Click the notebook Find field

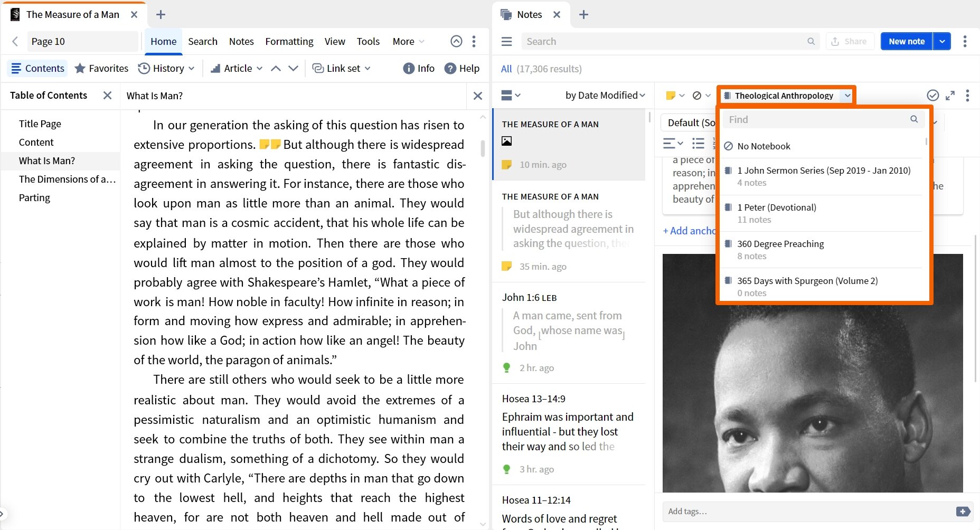pos(824,119)
